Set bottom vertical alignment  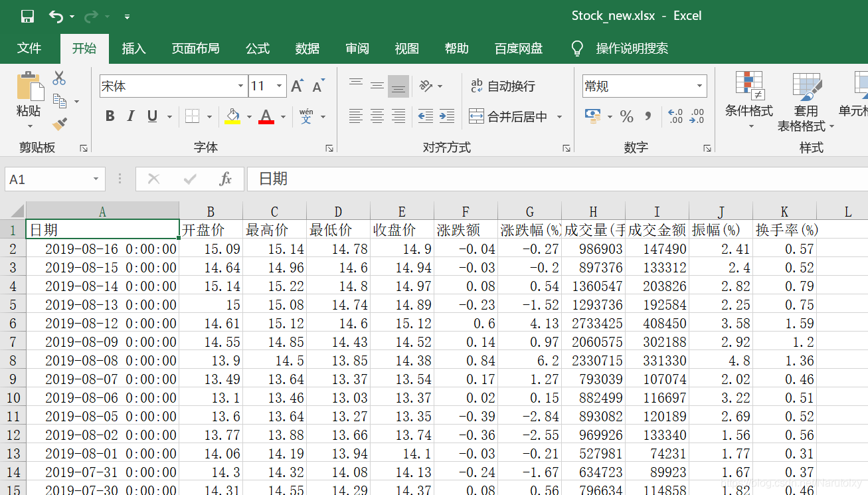click(398, 86)
